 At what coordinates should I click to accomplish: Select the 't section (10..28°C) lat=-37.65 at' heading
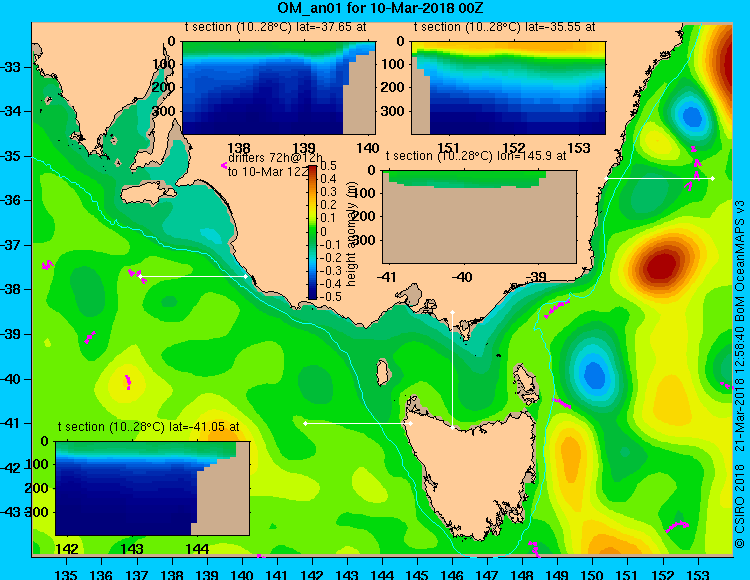point(276,27)
